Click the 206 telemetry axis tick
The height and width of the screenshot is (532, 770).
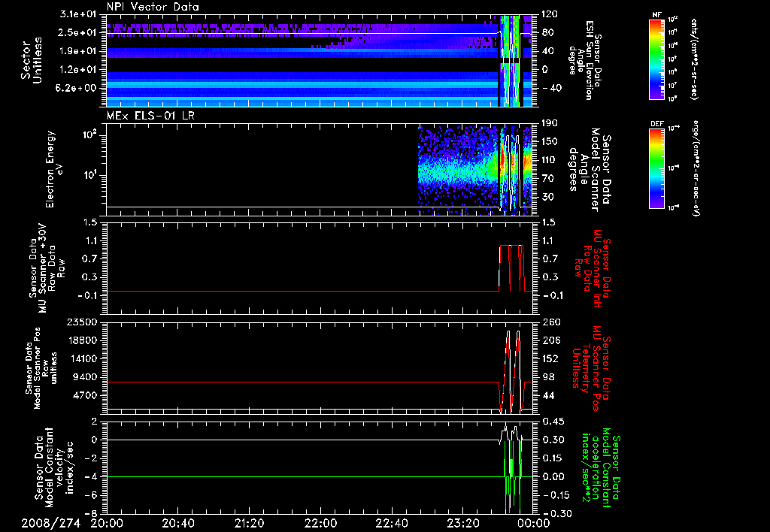click(551, 340)
